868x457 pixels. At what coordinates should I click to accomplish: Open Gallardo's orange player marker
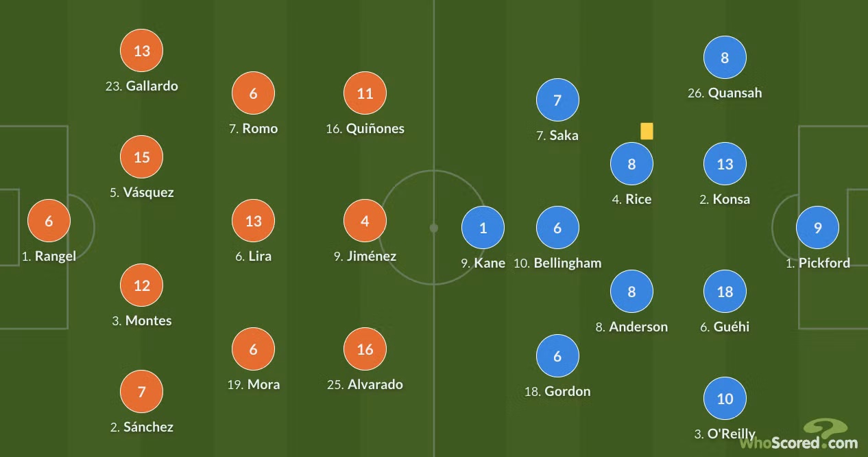(x=142, y=51)
